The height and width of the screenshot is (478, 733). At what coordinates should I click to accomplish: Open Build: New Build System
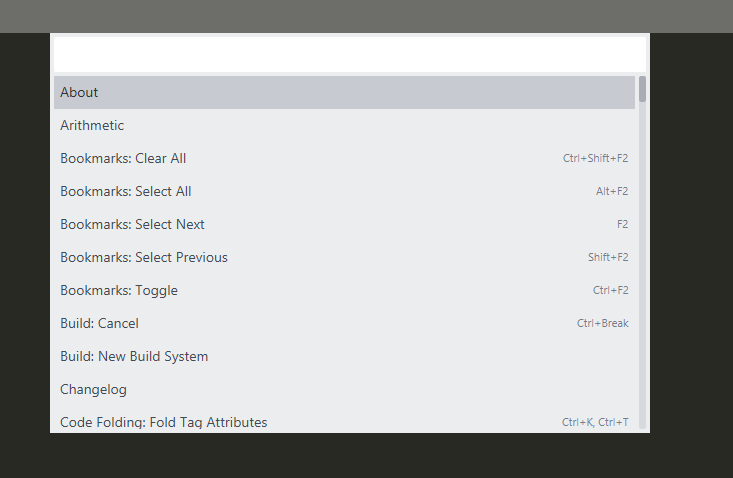click(134, 356)
